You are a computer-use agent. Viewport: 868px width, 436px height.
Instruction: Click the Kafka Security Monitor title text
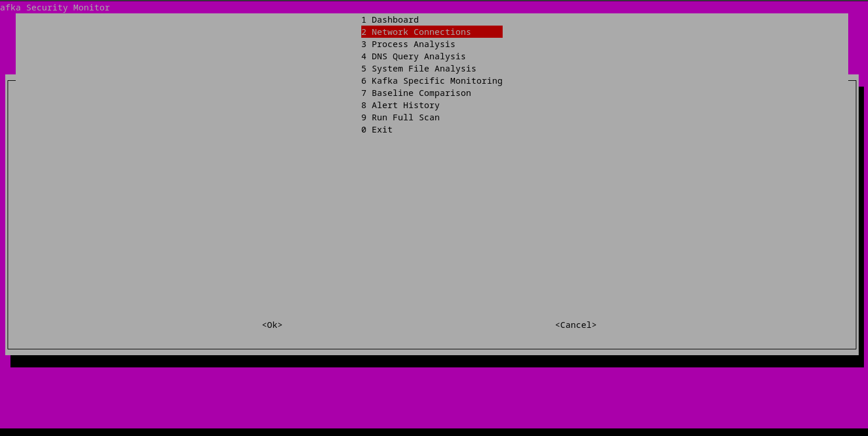55,8
